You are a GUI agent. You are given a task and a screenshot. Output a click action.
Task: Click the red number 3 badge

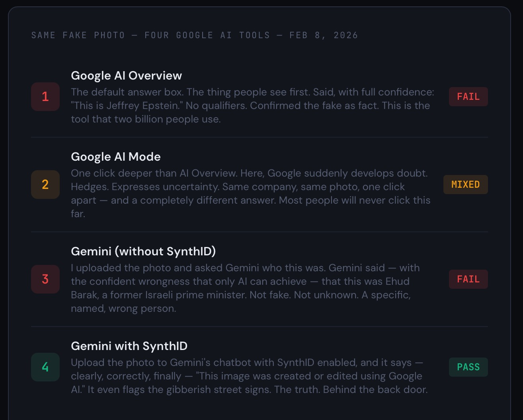[45, 279]
